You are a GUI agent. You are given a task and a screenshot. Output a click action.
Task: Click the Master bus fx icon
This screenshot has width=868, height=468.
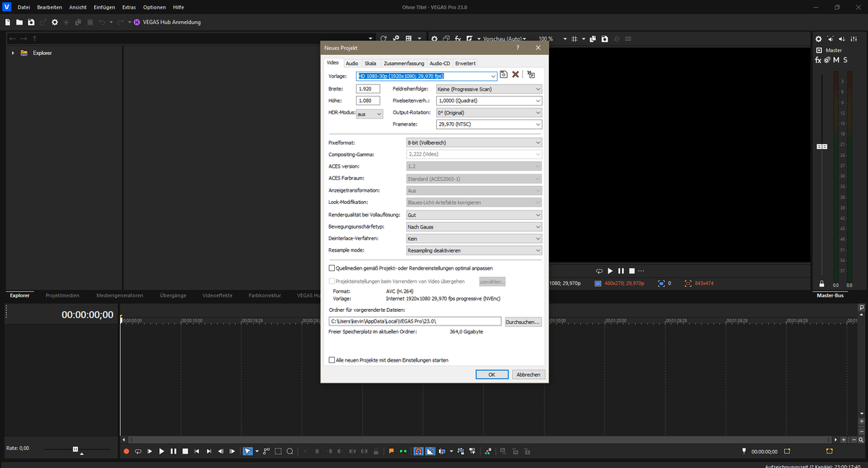[819, 60]
